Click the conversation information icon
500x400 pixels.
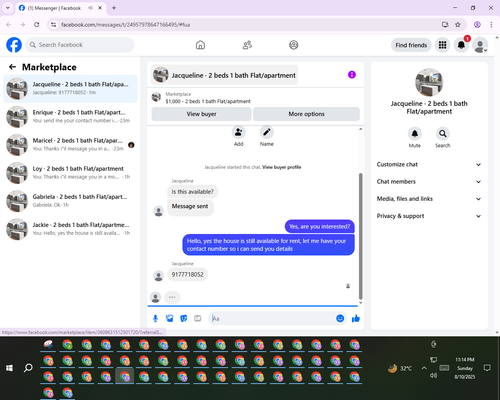352,75
